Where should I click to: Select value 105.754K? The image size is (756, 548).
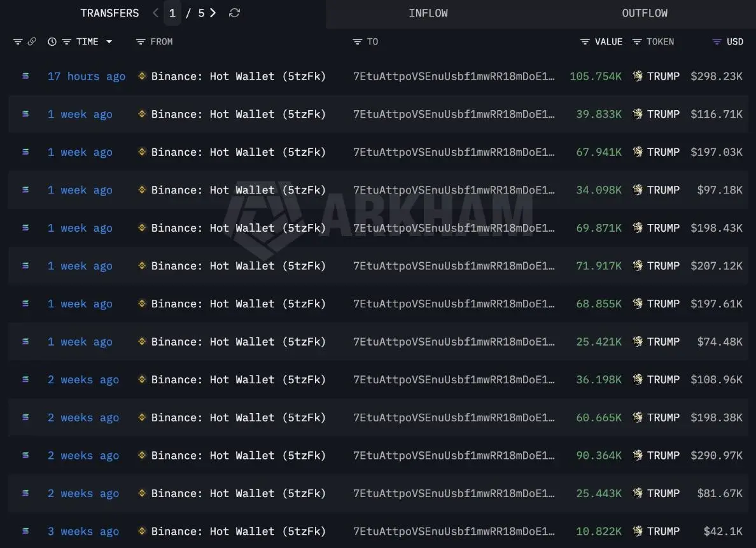point(596,76)
